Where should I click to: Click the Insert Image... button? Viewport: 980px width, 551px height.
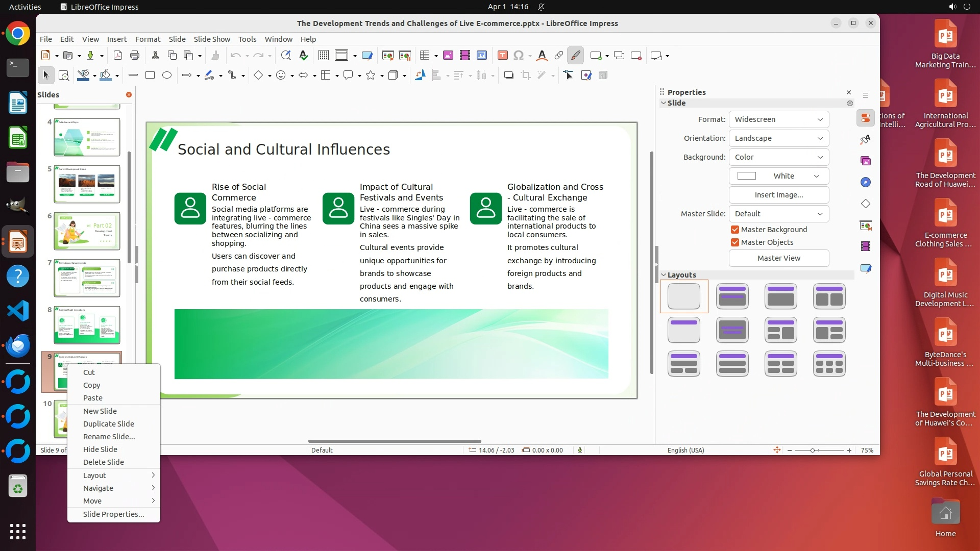pyautogui.click(x=778, y=195)
